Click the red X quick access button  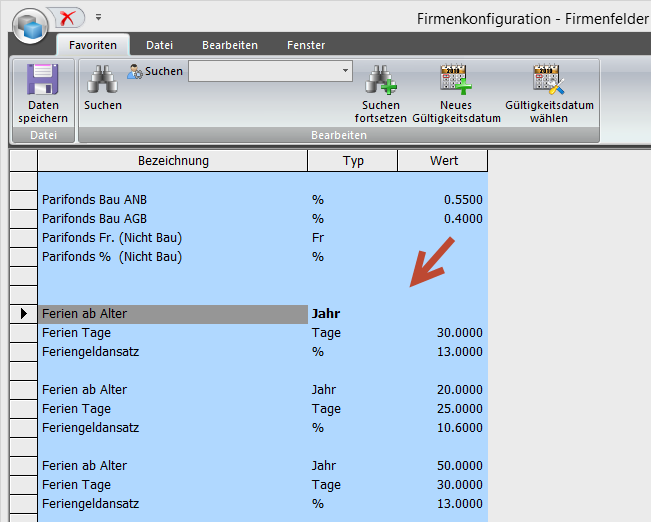(68, 17)
